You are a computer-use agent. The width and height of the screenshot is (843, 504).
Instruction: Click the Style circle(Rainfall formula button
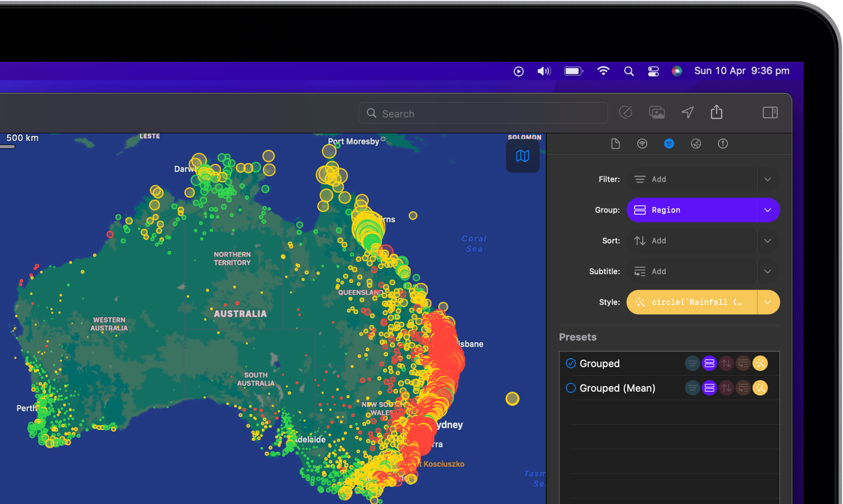click(x=692, y=302)
